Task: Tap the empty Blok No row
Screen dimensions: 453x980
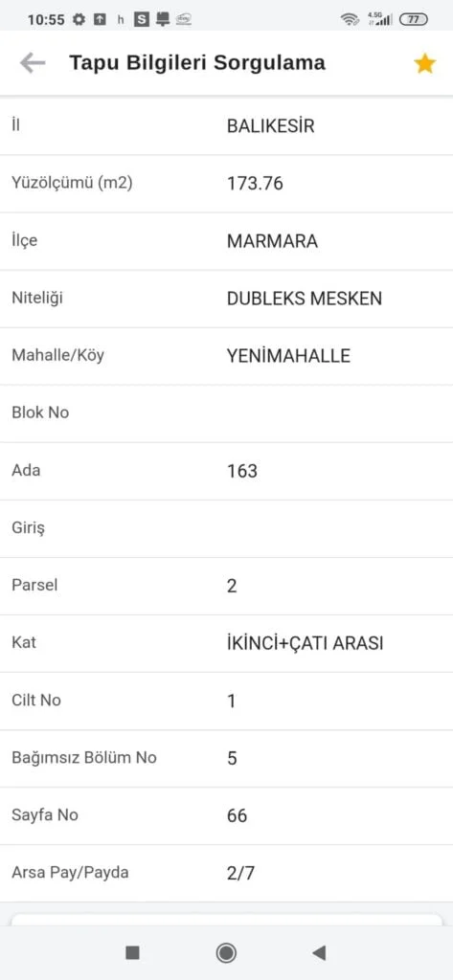Action: pyautogui.click(x=226, y=413)
